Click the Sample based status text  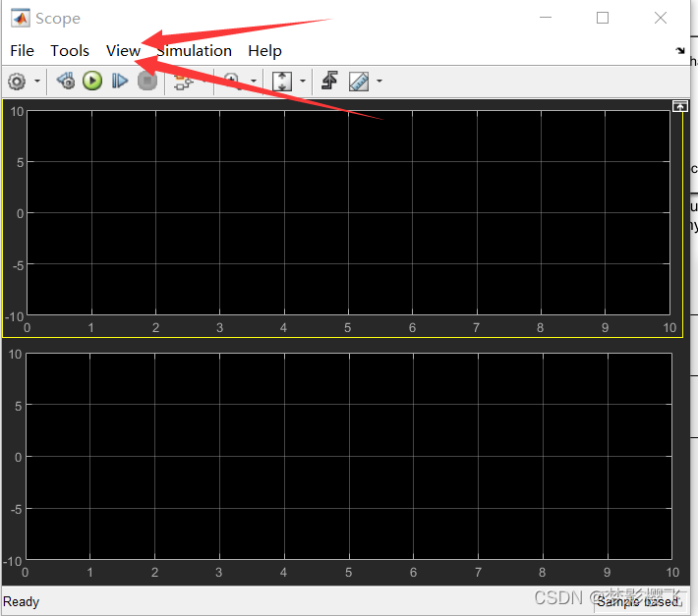[x=638, y=602]
